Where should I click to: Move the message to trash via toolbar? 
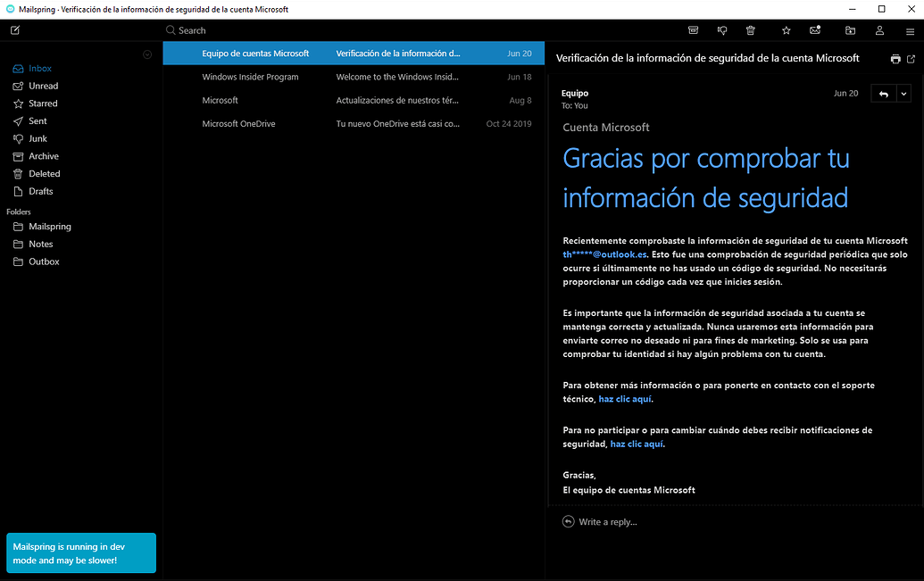[750, 30]
